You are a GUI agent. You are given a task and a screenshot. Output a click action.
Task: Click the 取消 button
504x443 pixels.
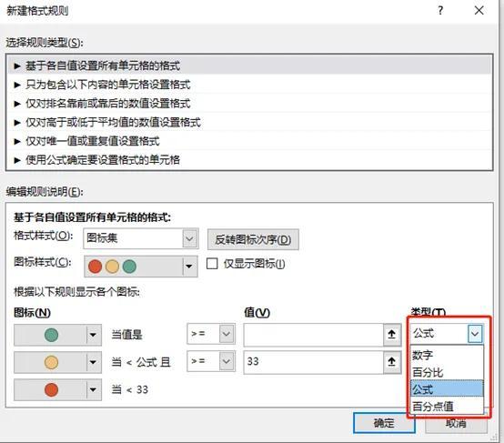tap(456, 423)
